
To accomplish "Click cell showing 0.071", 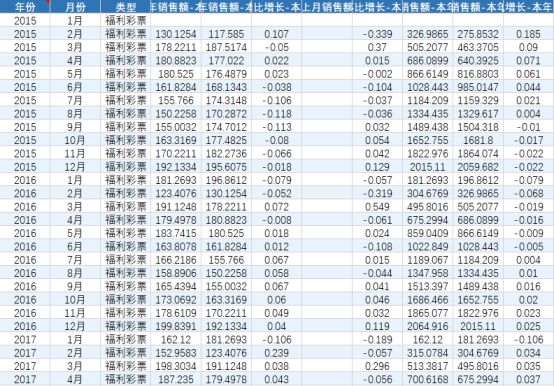I will (529, 61).
